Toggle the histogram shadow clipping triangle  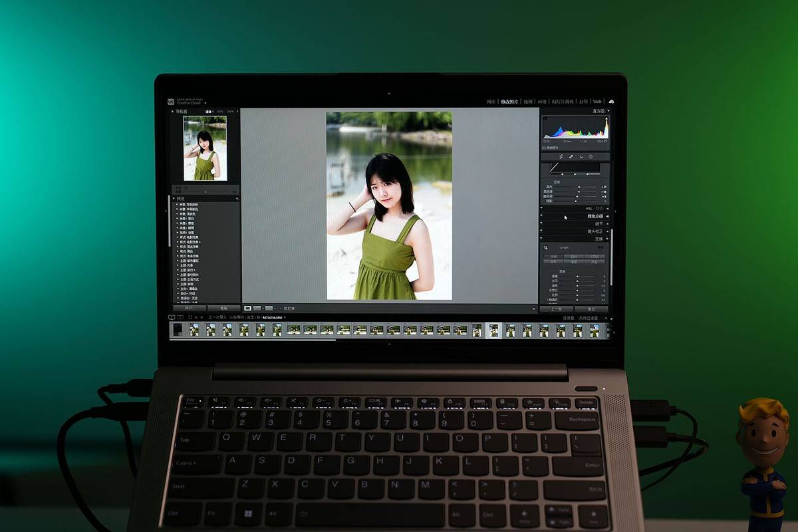point(545,119)
